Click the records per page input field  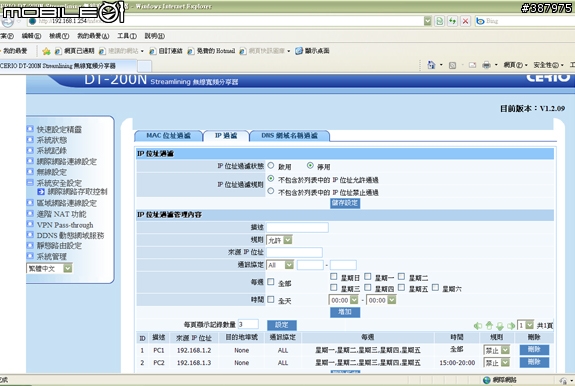pyautogui.click(x=248, y=324)
